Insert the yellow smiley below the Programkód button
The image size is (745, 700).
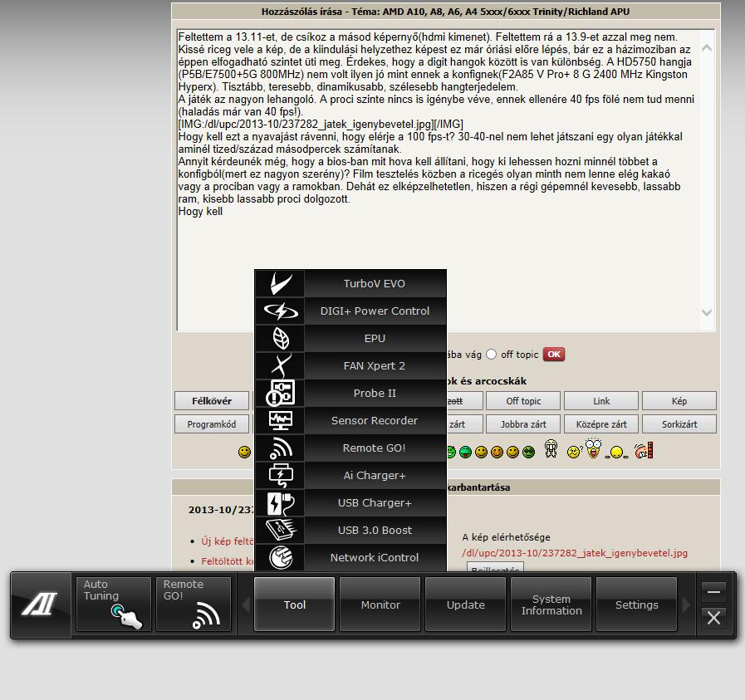[x=245, y=452]
